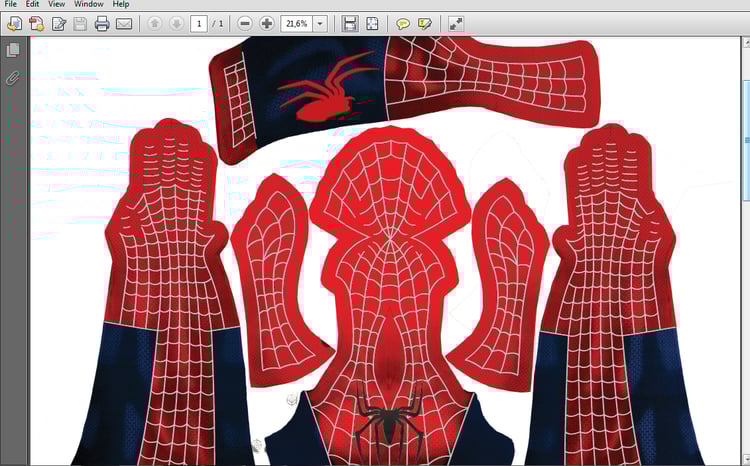The width and height of the screenshot is (750, 466).
Task: Add a sticky note comment with the bubble icon
Action: pyautogui.click(x=403, y=23)
